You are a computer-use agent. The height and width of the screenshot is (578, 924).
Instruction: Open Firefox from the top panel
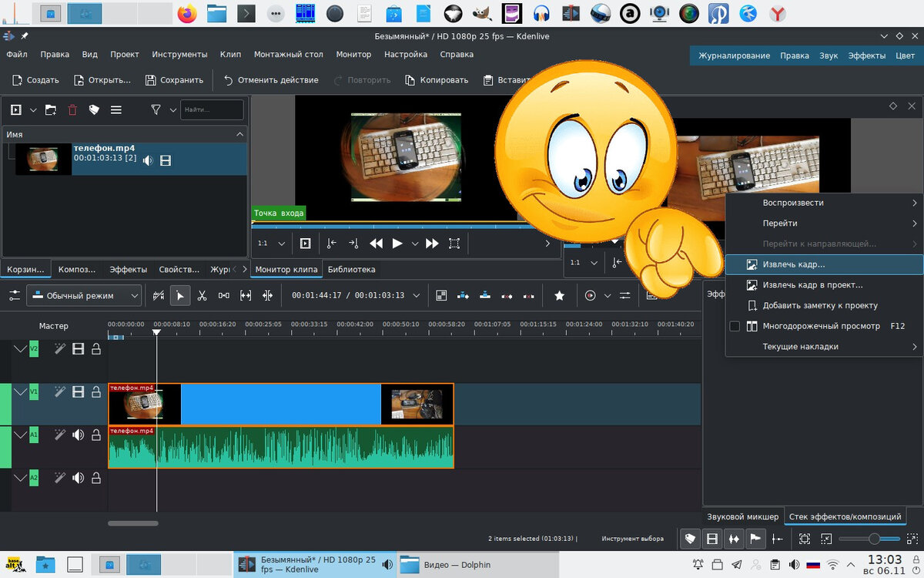point(187,13)
